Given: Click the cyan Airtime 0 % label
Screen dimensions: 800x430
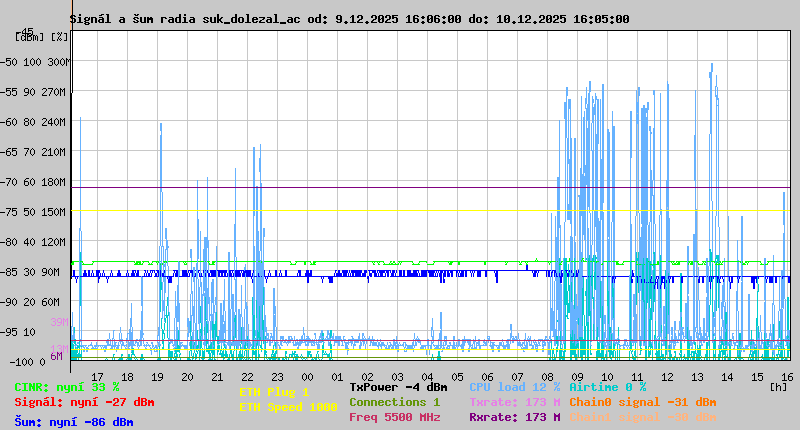Looking at the screenshot, I should [607, 387].
